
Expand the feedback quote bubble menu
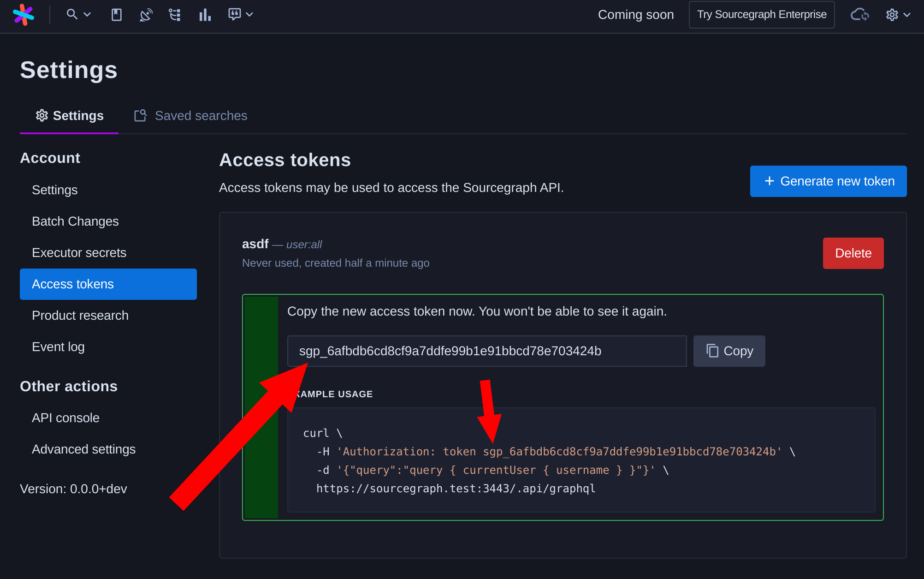tap(240, 15)
